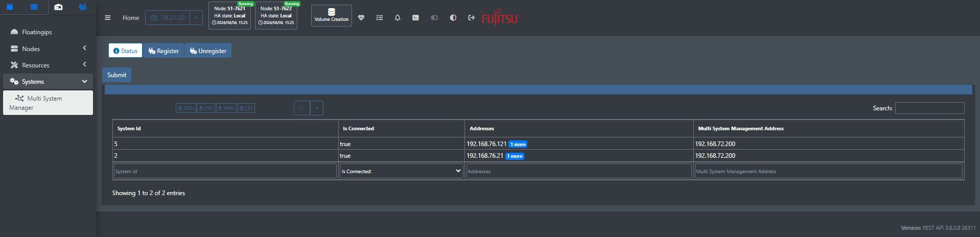
Task: Click the logout arrow icon
Action: [471, 17]
